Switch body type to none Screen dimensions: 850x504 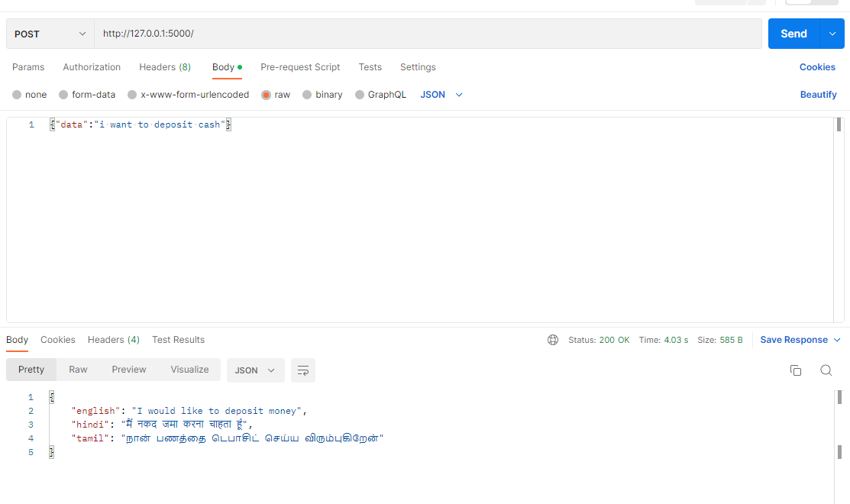pos(29,94)
